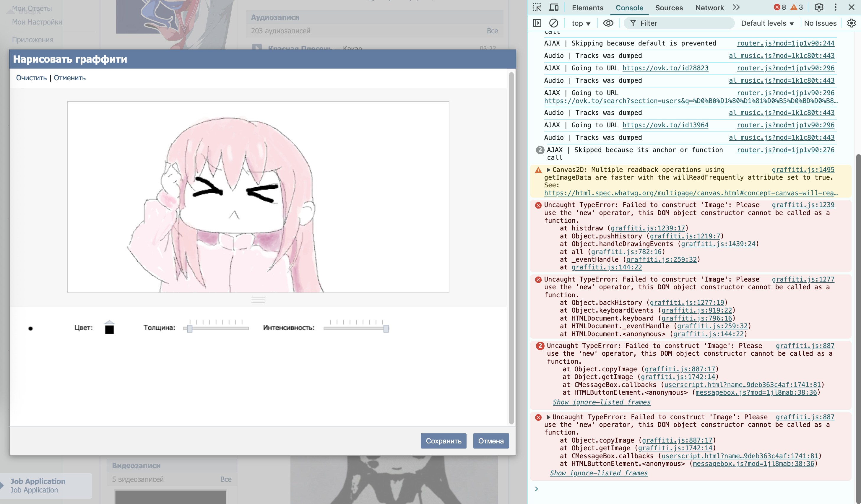Click the graffiti dialog vertical scrollbar
861x504 pixels.
tap(511, 248)
